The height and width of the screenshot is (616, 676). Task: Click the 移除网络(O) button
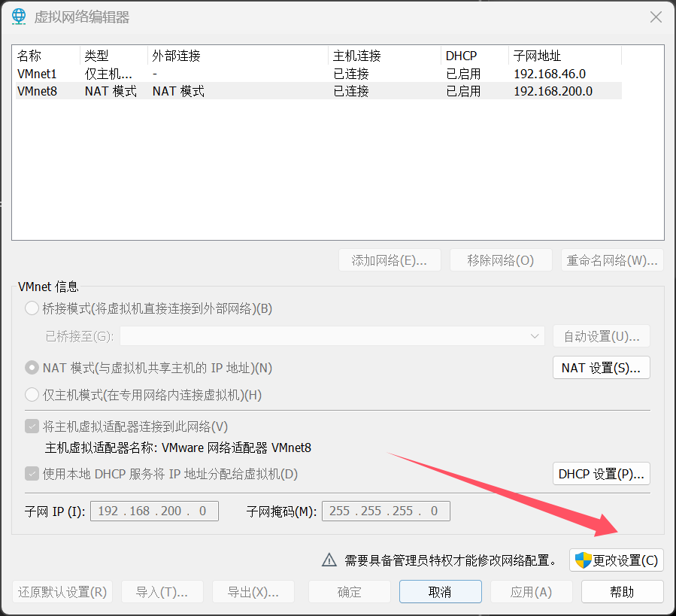pyautogui.click(x=501, y=260)
